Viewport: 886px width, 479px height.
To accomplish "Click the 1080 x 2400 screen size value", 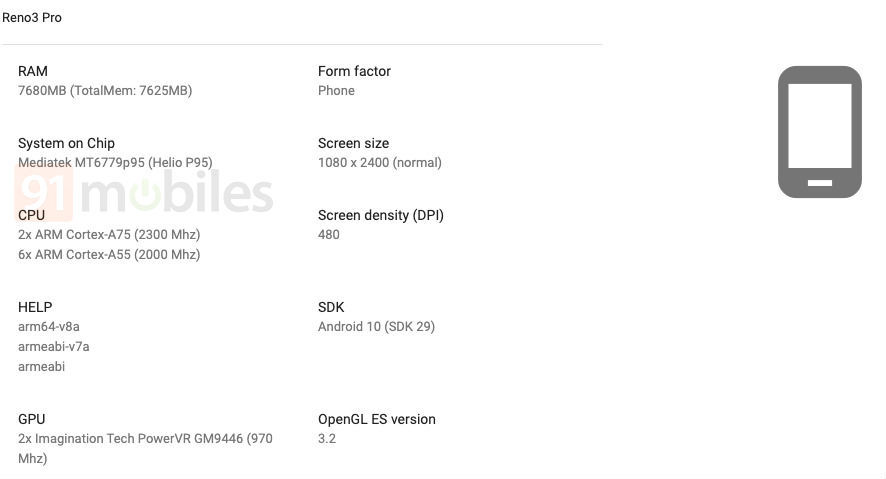I will point(380,163).
